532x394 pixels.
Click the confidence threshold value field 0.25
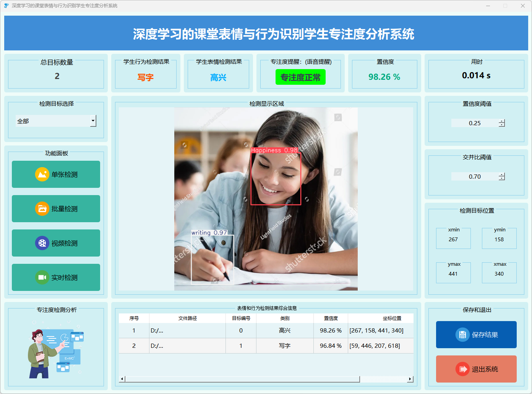[475, 123]
